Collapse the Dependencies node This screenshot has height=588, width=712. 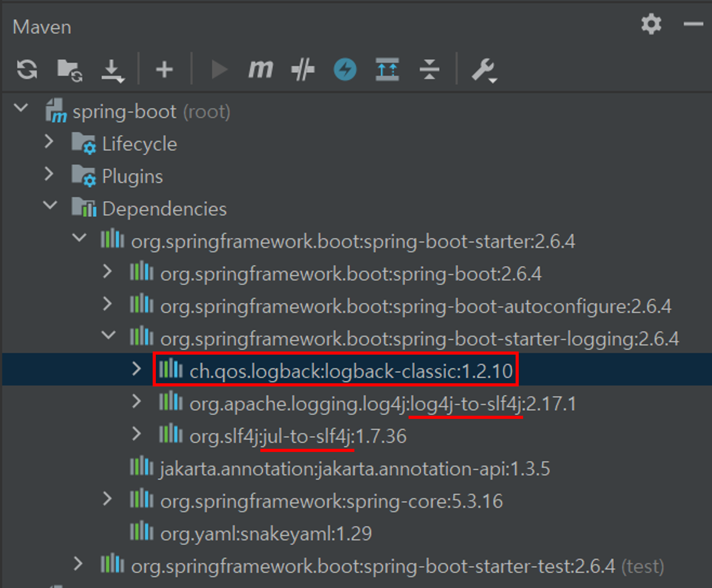click(x=50, y=205)
